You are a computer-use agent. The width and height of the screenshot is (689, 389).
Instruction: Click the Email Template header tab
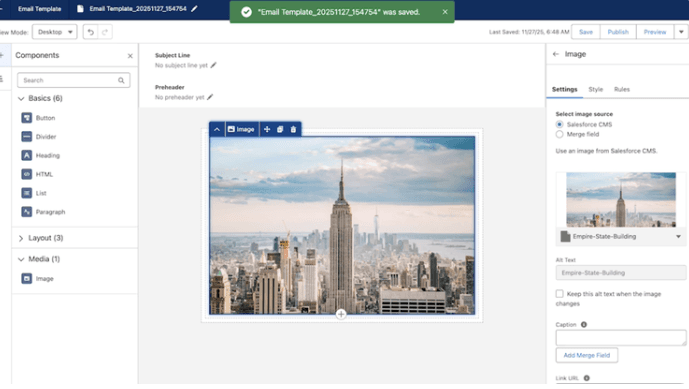pyautogui.click(x=40, y=9)
